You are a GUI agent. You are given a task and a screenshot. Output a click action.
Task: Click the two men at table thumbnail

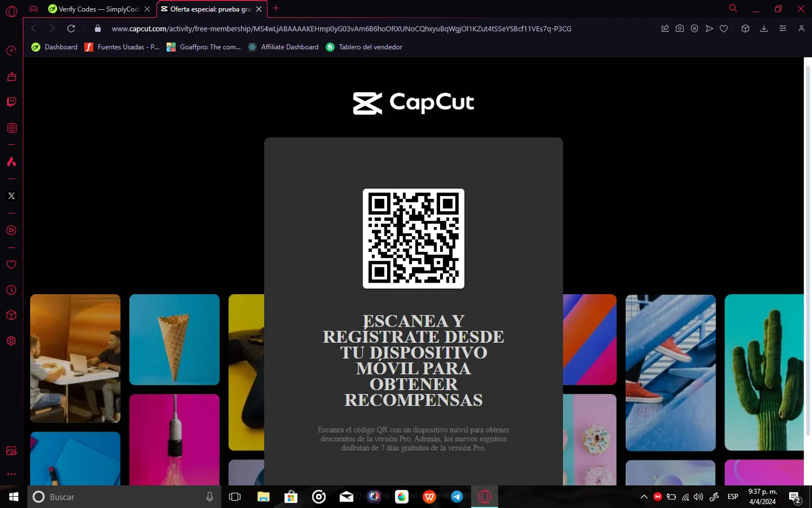(75, 359)
